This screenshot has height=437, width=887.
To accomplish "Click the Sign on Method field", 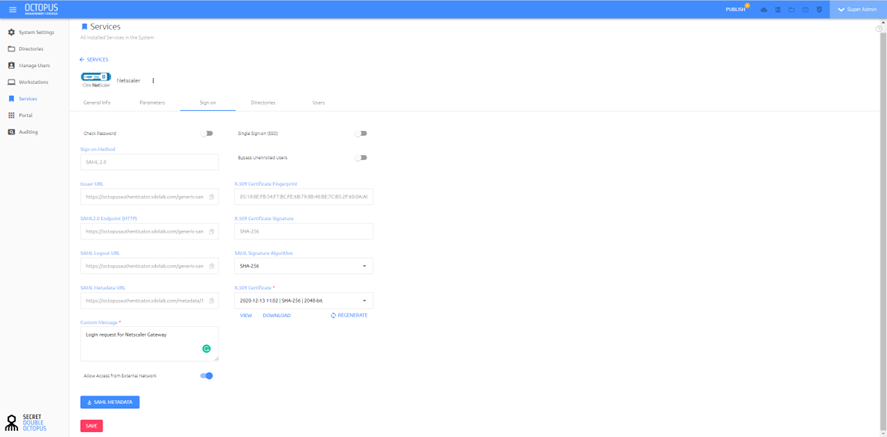I will [x=150, y=162].
